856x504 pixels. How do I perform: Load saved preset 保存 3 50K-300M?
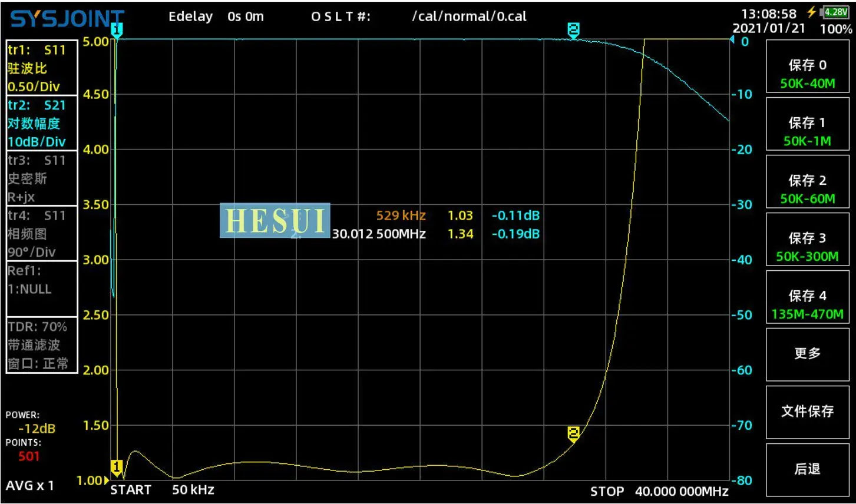[x=807, y=239]
